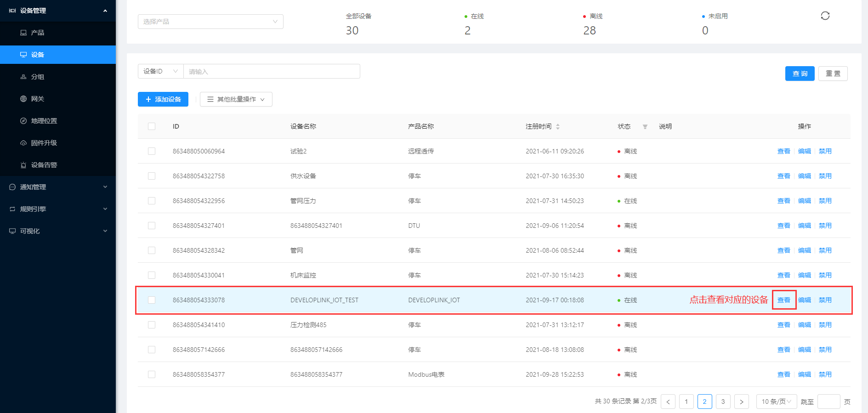
Task: Select the 设备 menu item
Action: click(58, 55)
